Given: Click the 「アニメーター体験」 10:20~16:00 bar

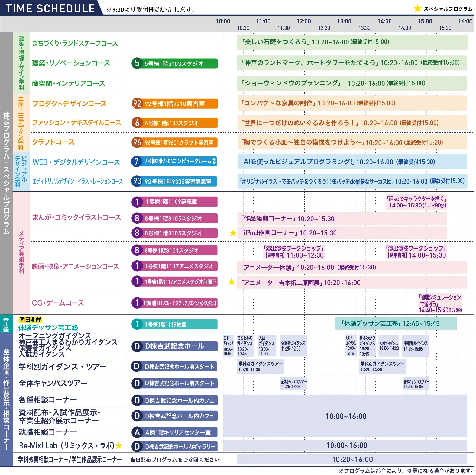Looking at the screenshot, I should [352, 267].
